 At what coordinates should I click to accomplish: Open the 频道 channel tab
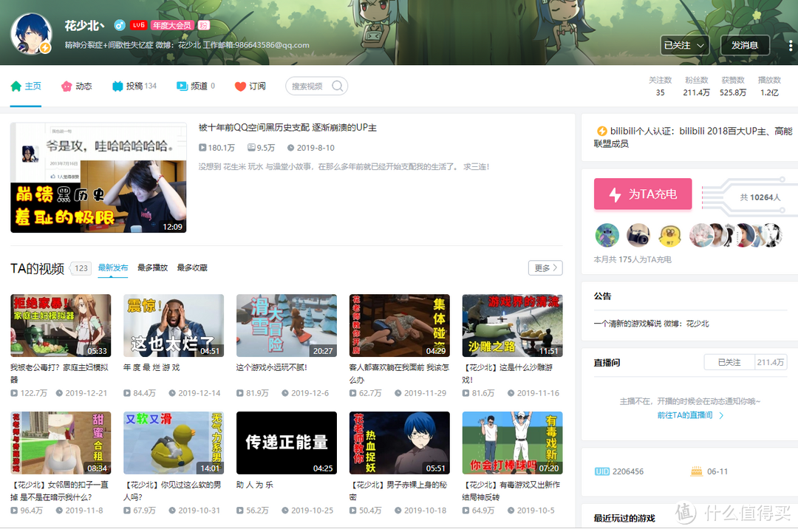pos(196,86)
